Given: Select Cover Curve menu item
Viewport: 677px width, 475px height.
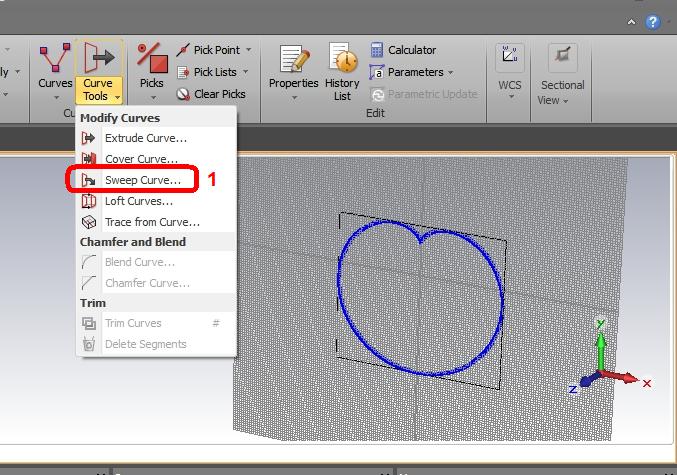Looking at the screenshot, I should click(142, 159).
